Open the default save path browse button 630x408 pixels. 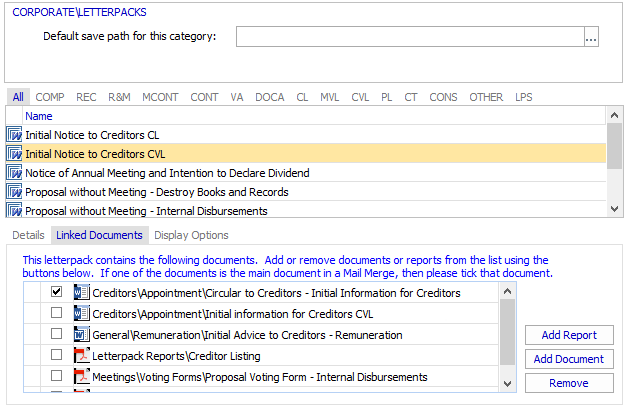tap(591, 37)
